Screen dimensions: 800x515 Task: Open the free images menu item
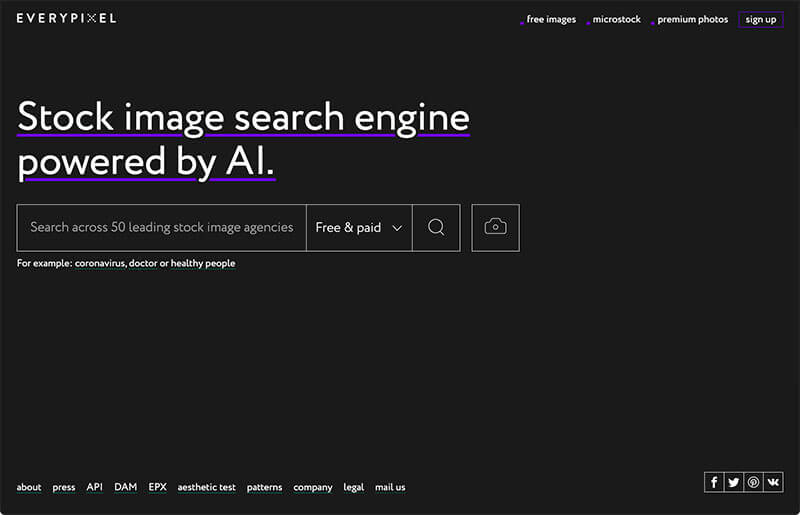pyautogui.click(x=551, y=19)
